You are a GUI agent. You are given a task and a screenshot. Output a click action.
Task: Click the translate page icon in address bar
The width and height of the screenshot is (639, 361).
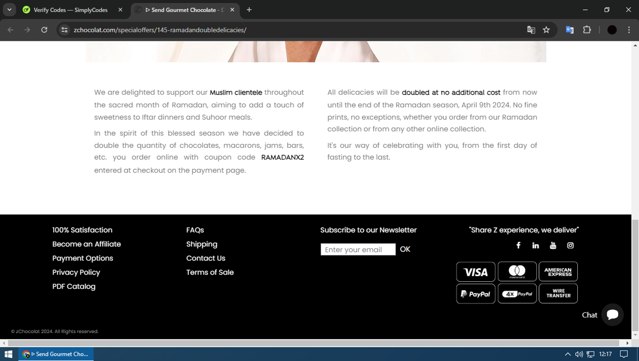coord(531,30)
